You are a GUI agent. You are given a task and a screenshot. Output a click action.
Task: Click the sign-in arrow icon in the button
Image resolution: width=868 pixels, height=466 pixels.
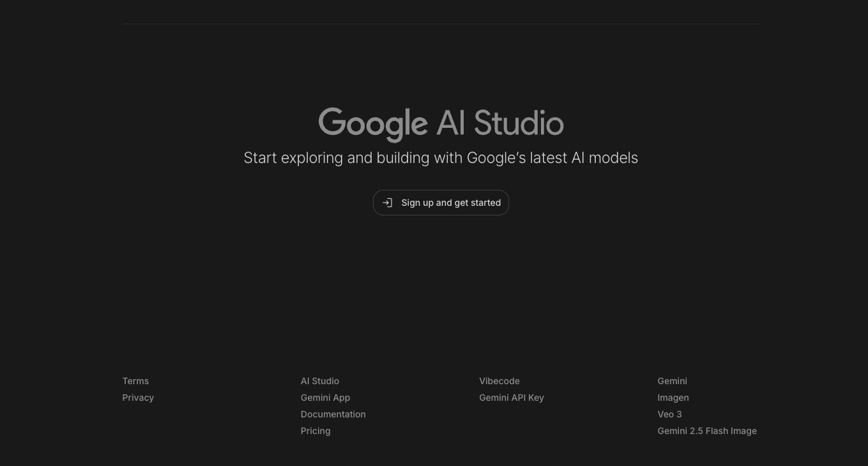pos(387,203)
